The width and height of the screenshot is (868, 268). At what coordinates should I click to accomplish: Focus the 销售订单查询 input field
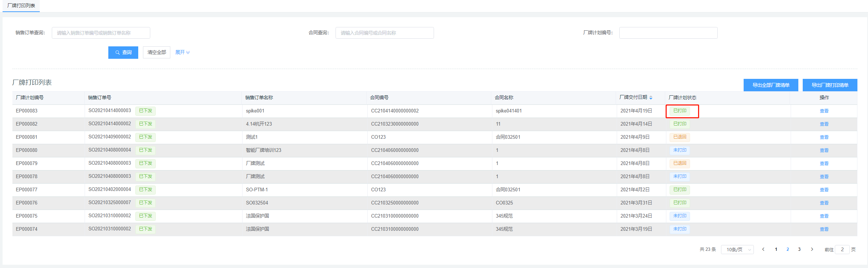[x=101, y=33]
